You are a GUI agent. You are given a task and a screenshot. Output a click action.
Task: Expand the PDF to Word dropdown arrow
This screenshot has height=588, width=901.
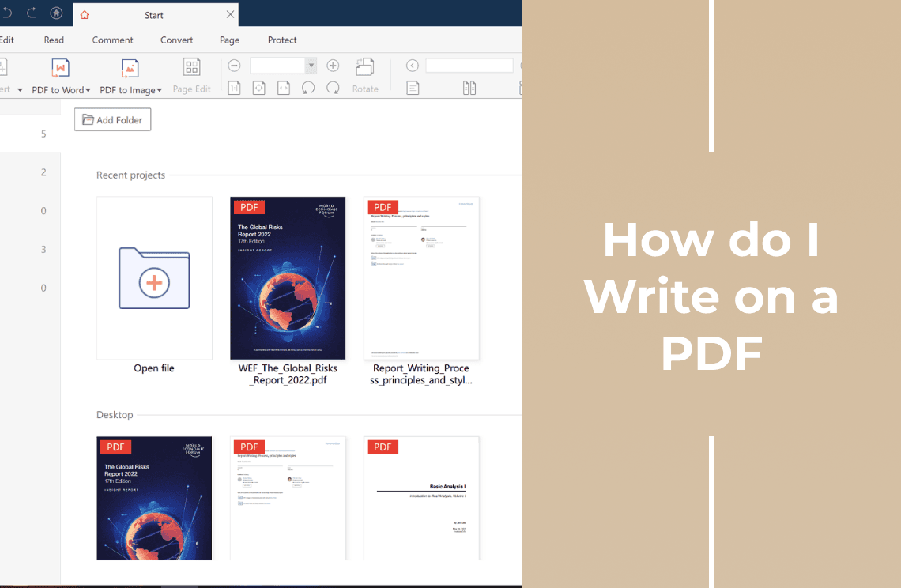[88, 90]
